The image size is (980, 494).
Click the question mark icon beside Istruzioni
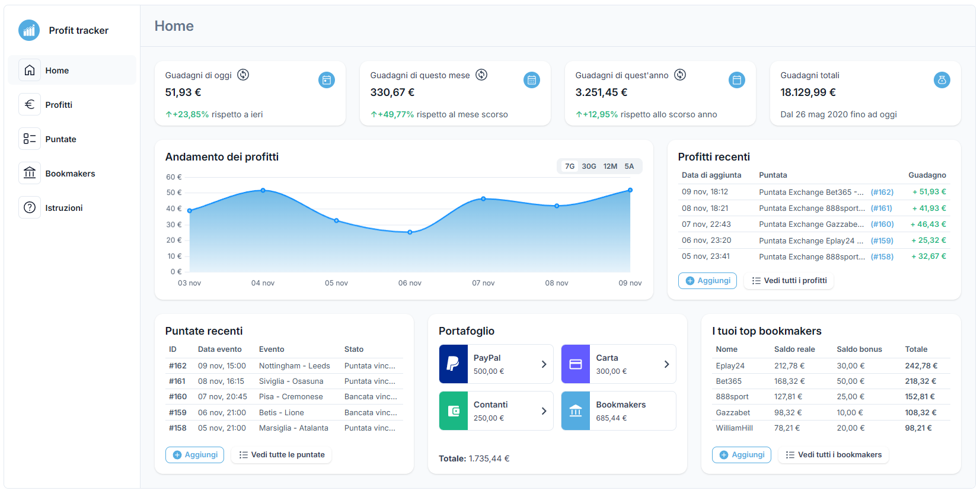coord(30,208)
